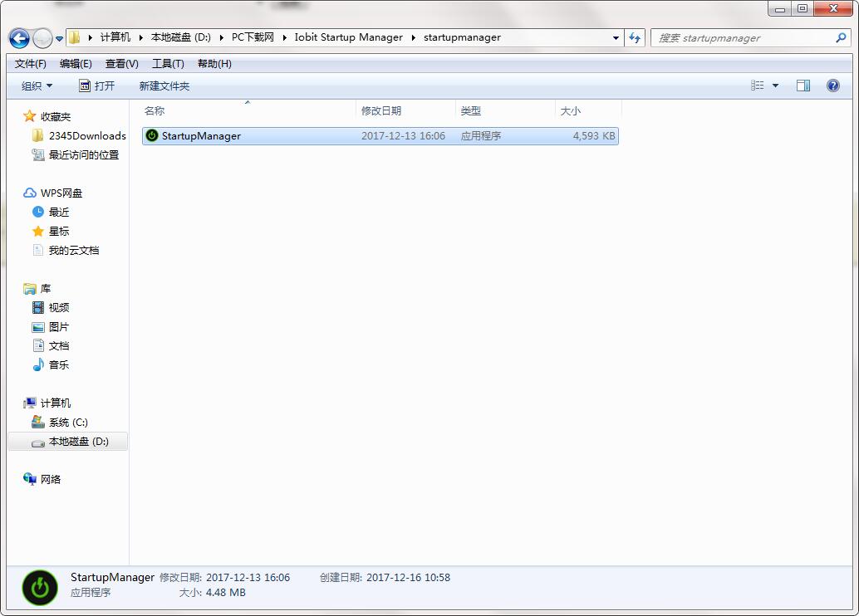
Task: Click the refresh button beside address bar
Action: click(635, 38)
